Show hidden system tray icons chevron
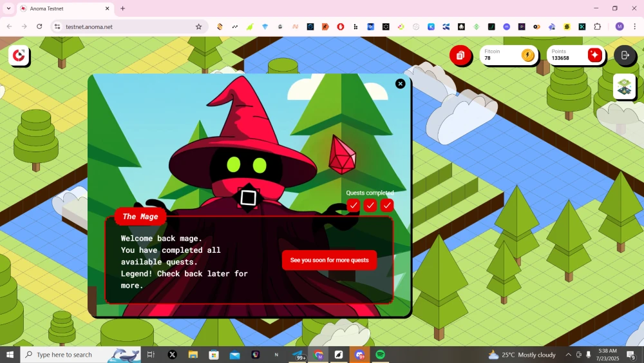 tap(568, 355)
